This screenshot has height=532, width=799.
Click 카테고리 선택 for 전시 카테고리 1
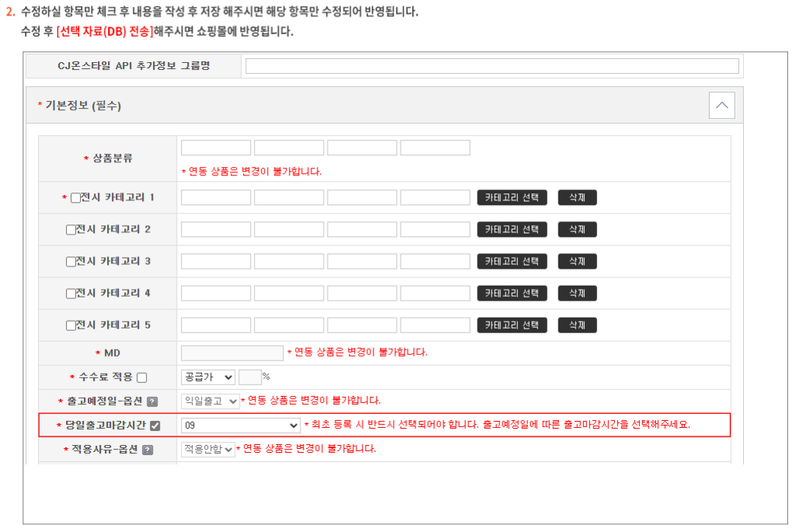tap(512, 197)
